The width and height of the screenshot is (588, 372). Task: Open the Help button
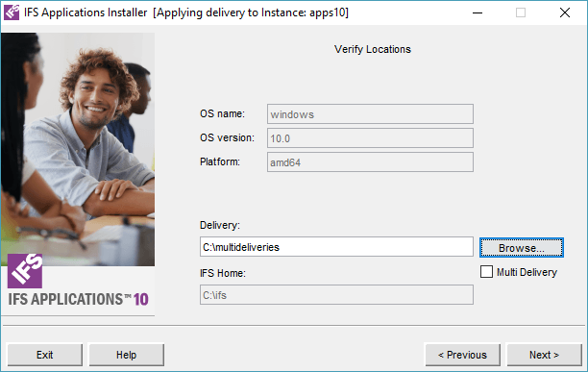pyautogui.click(x=127, y=355)
